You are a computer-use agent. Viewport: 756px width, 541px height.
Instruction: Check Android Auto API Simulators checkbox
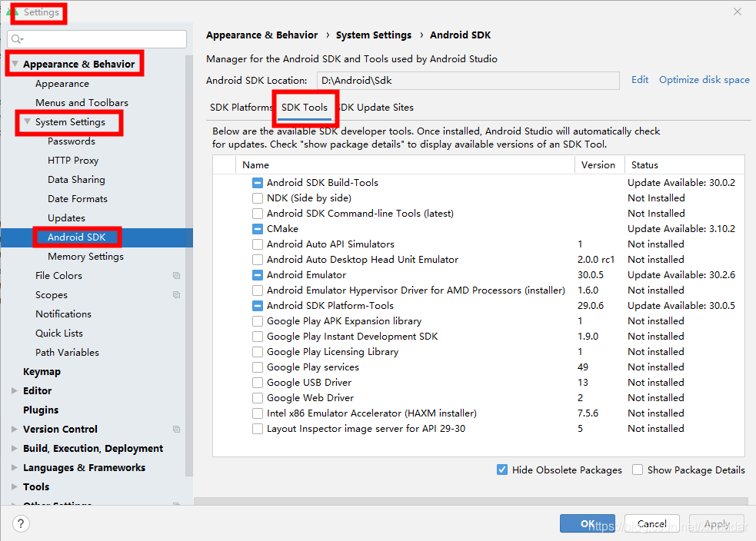pos(258,244)
